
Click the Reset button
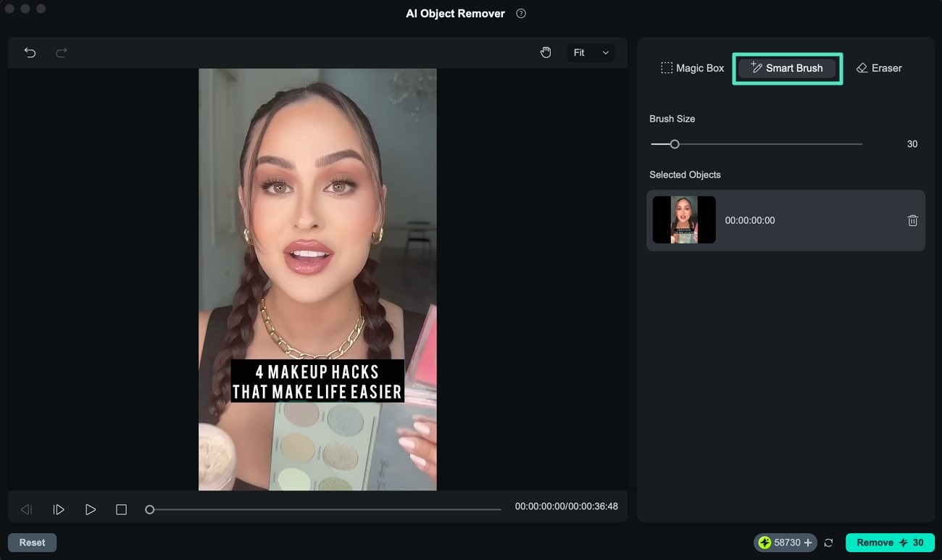tap(32, 543)
